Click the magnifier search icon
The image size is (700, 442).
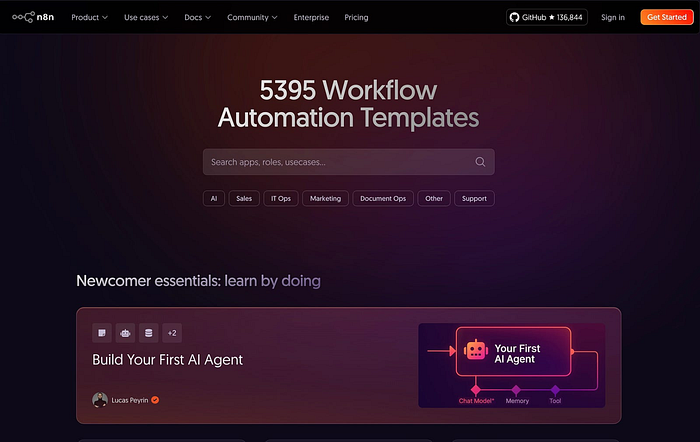(480, 162)
